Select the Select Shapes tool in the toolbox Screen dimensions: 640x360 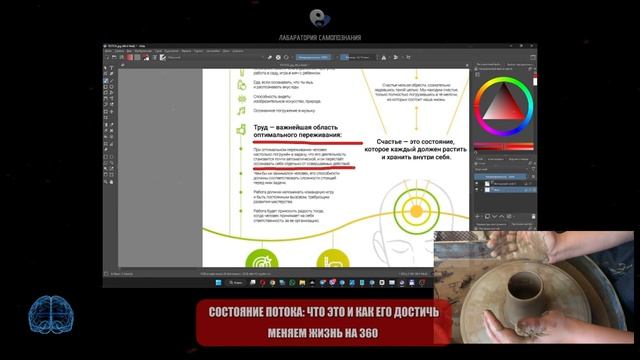click(x=105, y=68)
